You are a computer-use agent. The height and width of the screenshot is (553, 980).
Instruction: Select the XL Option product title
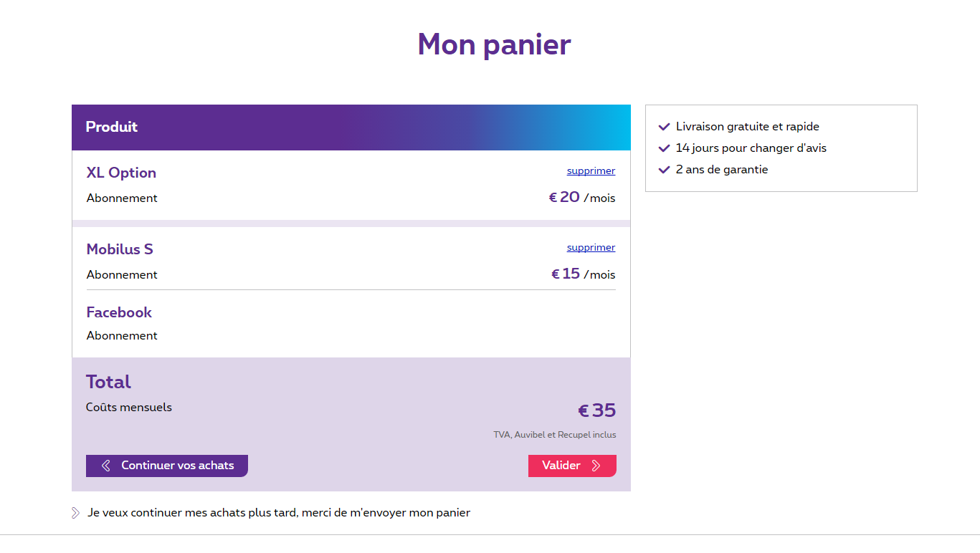point(121,173)
